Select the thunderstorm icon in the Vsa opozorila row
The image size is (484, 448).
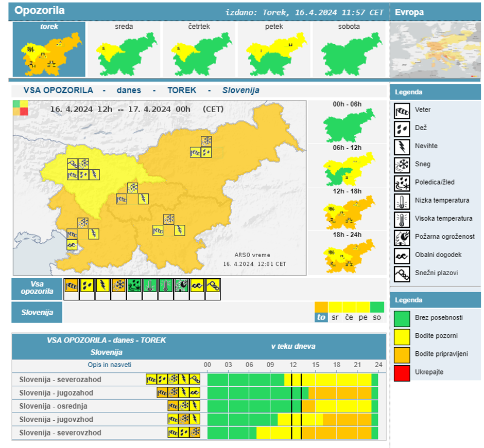point(102,285)
